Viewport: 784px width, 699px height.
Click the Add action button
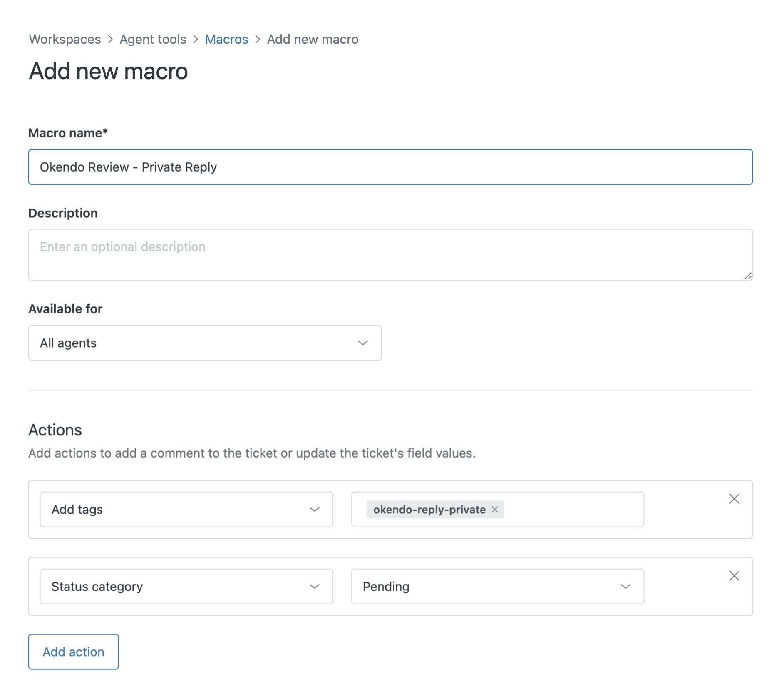point(74,652)
